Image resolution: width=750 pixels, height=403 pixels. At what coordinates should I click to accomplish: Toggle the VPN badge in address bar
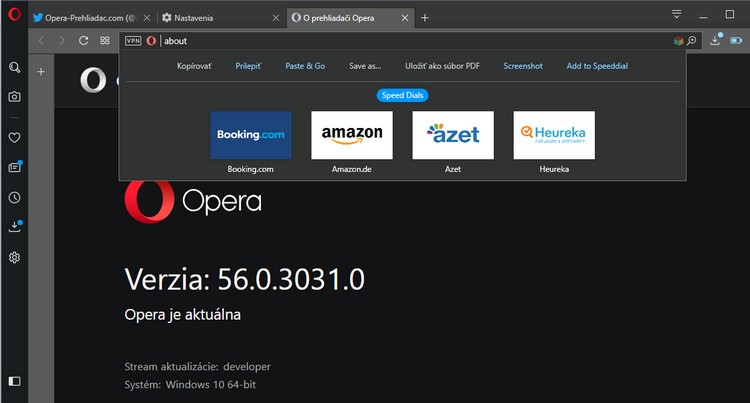pos(133,41)
